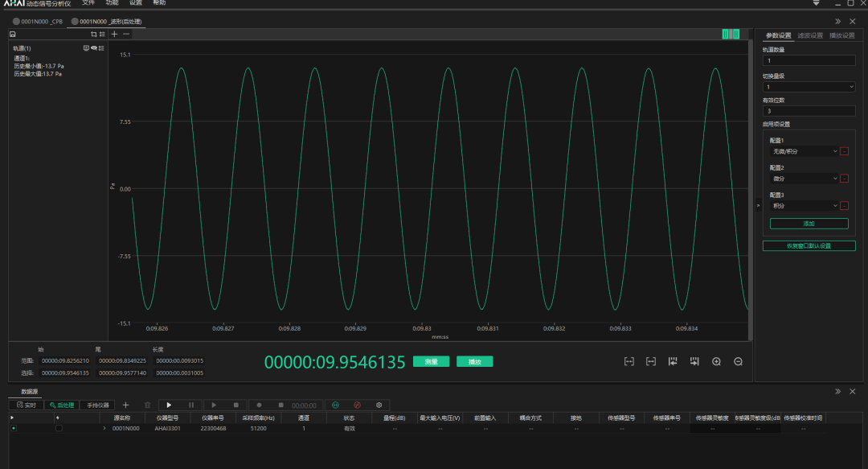The height and width of the screenshot is (469, 868).
Task: Click the grey second play button
Action: click(214, 405)
